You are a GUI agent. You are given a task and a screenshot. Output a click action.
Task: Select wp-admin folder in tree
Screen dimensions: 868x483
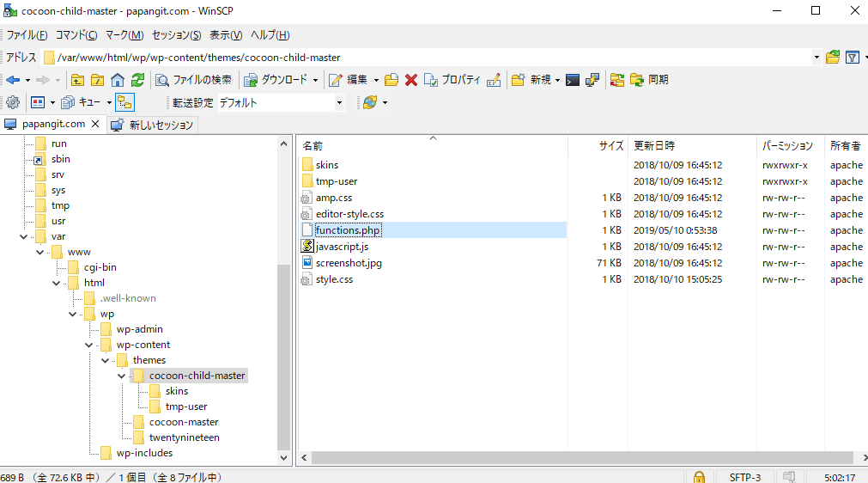coord(139,329)
